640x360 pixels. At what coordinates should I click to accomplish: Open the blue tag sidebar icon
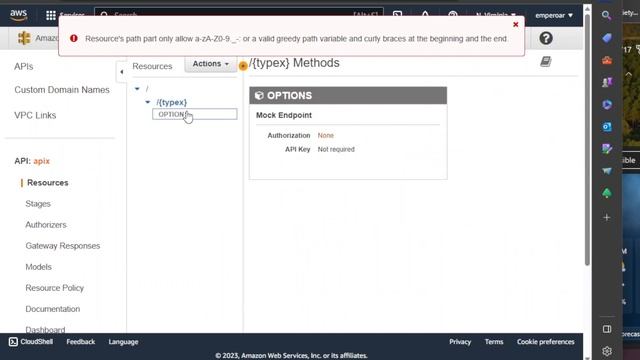(607, 38)
